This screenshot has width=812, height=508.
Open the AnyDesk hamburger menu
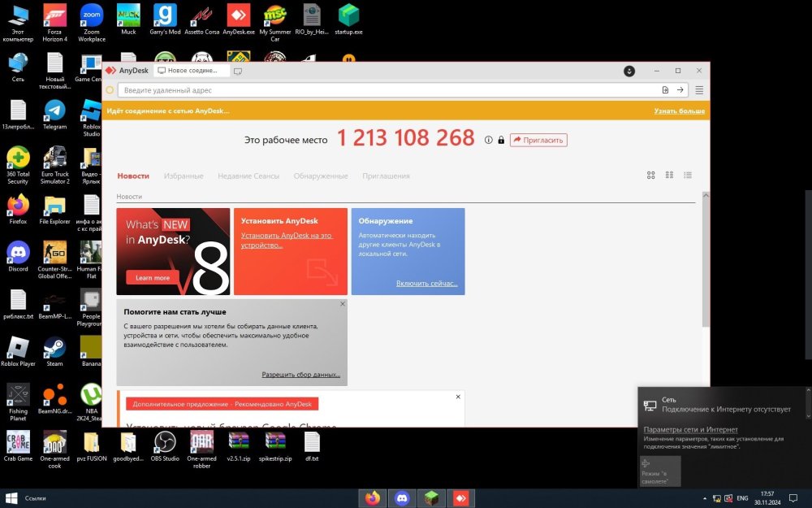[x=699, y=90]
